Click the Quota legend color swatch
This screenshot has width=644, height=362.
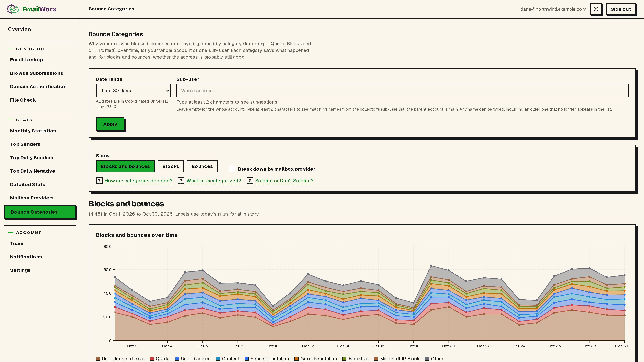pyautogui.click(x=152, y=359)
